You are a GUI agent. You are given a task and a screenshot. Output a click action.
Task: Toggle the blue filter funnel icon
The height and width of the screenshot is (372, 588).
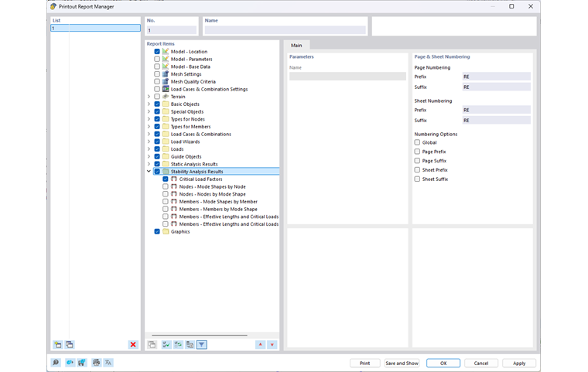tap(202, 345)
